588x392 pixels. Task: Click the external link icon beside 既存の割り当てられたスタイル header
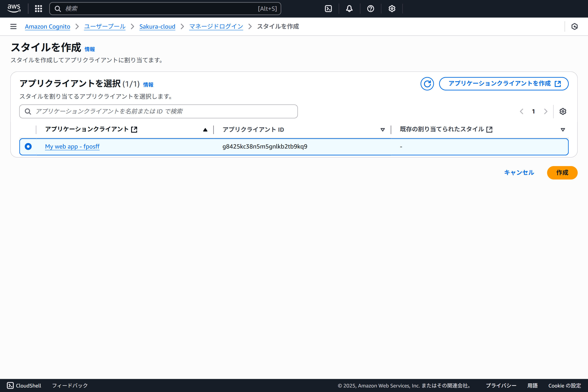click(489, 129)
